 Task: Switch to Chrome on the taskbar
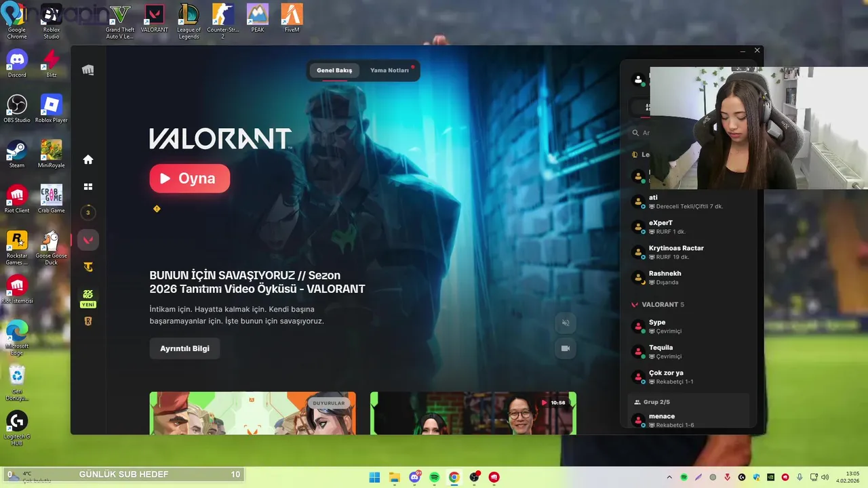coord(454,477)
